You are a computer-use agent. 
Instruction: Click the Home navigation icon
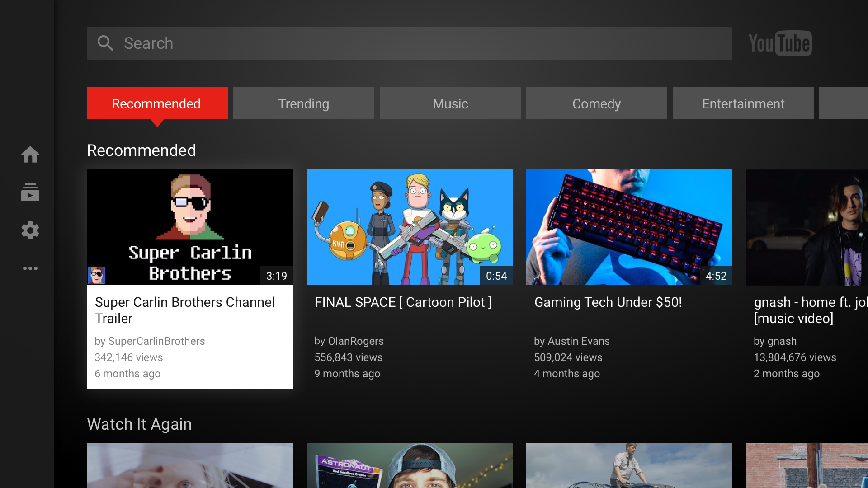[30, 155]
